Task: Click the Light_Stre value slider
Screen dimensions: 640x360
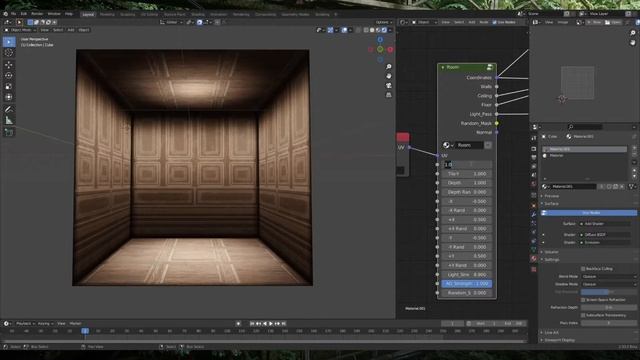Action: coord(467,274)
